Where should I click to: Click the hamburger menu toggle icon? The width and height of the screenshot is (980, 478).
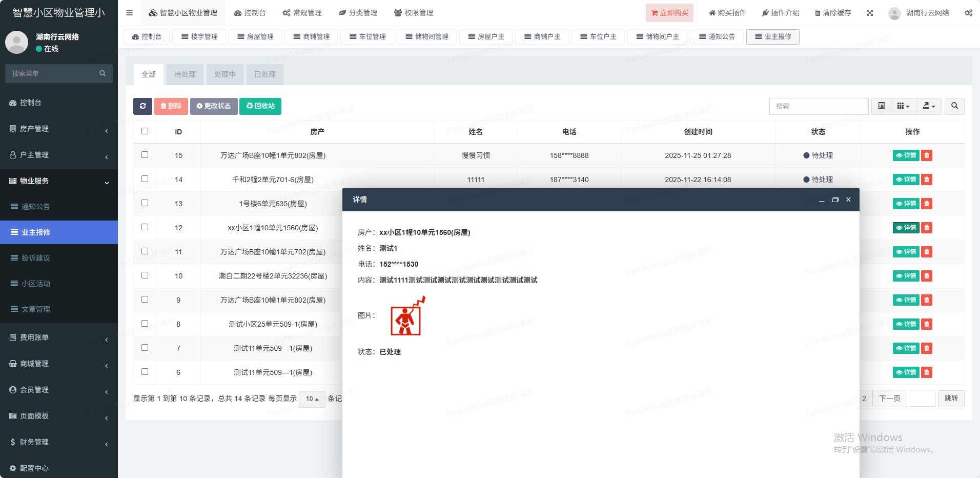coord(130,13)
